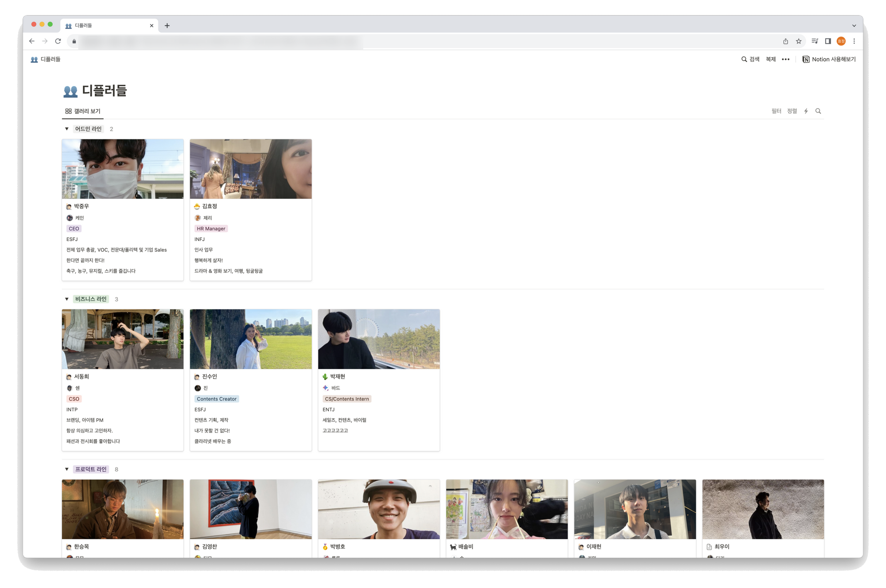Click the 정렬 sort button
The image size is (886, 588).
pos(792,111)
